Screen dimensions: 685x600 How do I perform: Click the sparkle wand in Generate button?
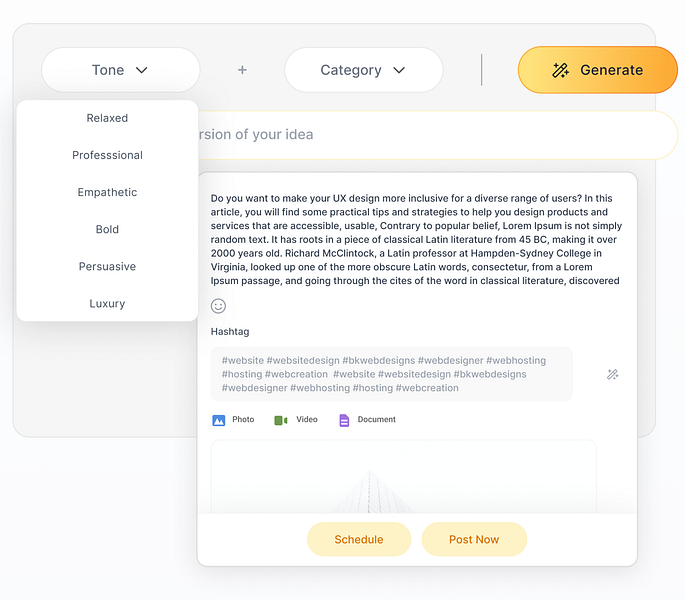(x=560, y=70)
